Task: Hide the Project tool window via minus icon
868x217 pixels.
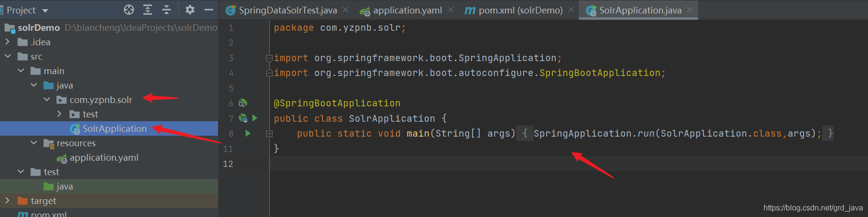Action: click(209, 10)
